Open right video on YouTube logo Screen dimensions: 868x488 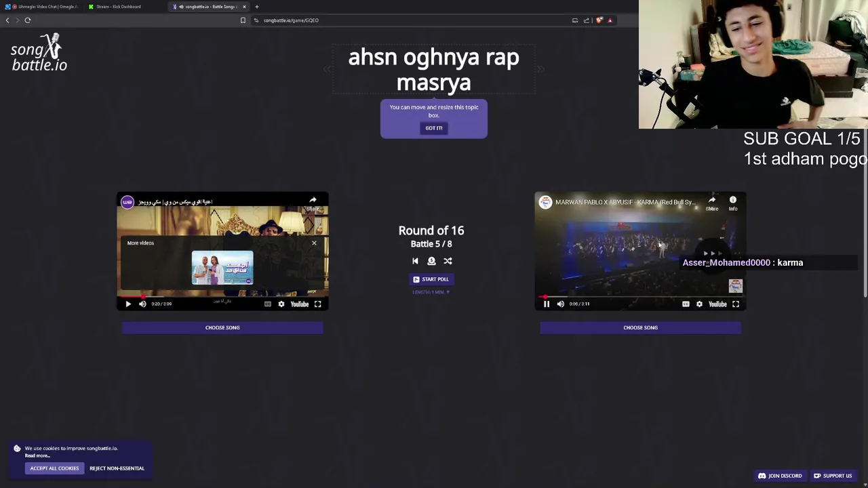click(x=717, y=304)
